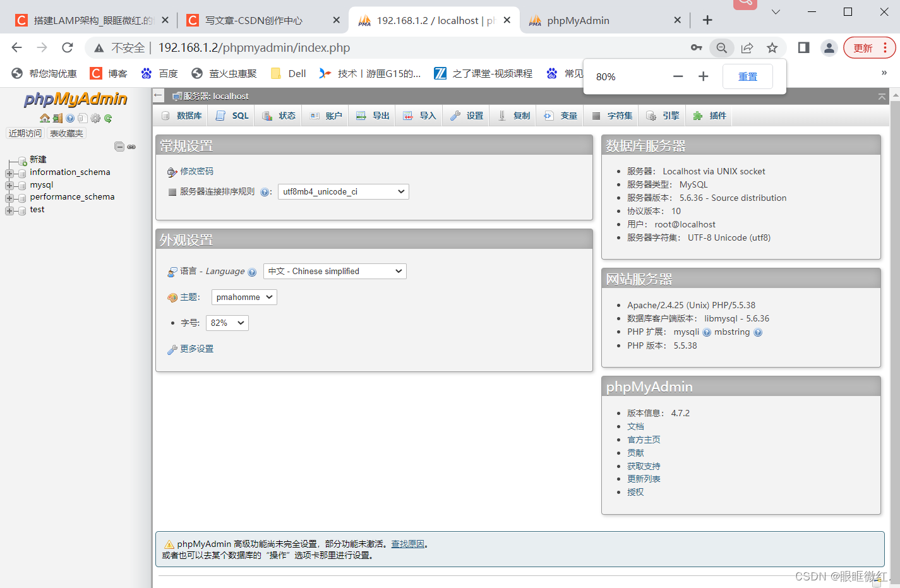Click the 查找原因 find out why link
900x588 pixels.
coord(407,544)
